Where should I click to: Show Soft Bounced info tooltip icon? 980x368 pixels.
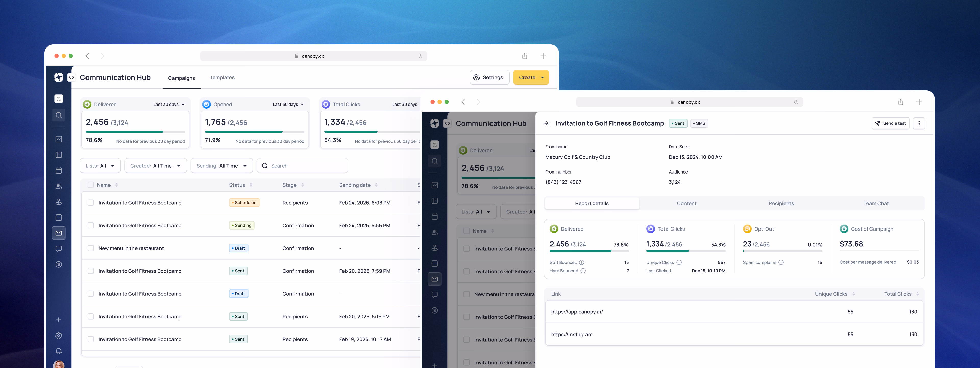coord(582,262)
